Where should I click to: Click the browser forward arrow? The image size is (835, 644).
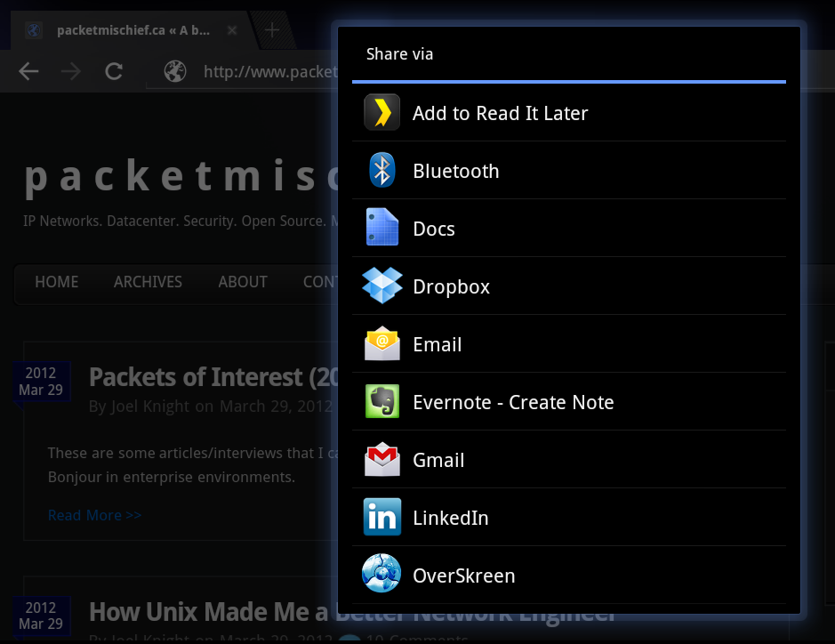71,71
